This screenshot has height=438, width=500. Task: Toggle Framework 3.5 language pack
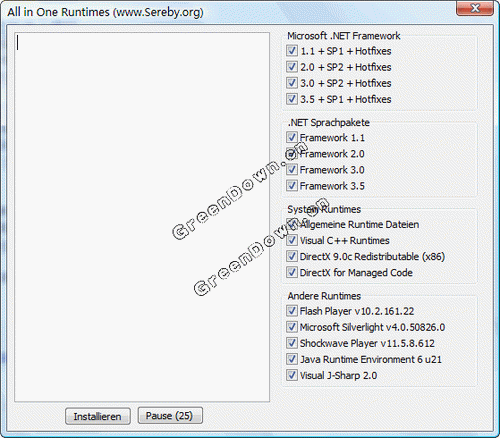point(292,185)
